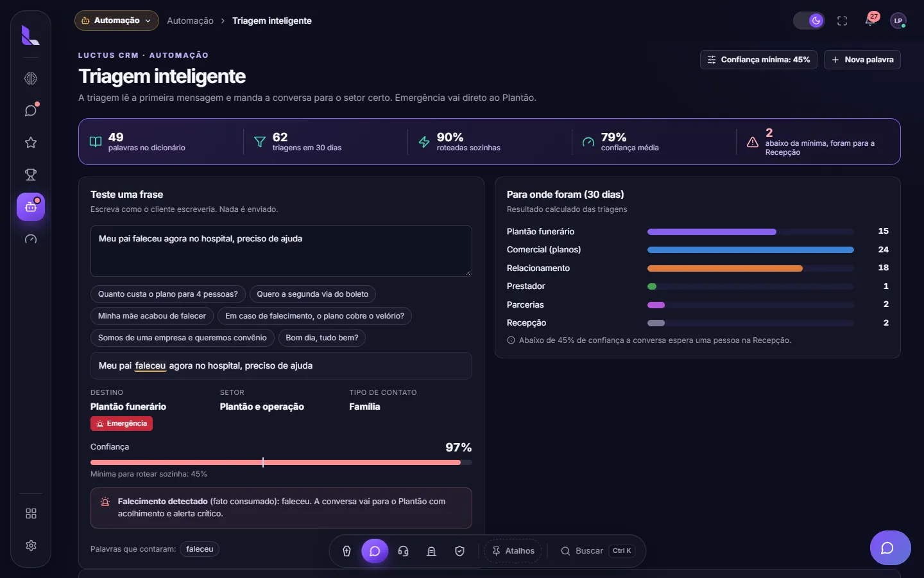Open the chat bubble icon in the left sidebar
The height and width of the screenshot is (578, 924).
tap(31, 110)
